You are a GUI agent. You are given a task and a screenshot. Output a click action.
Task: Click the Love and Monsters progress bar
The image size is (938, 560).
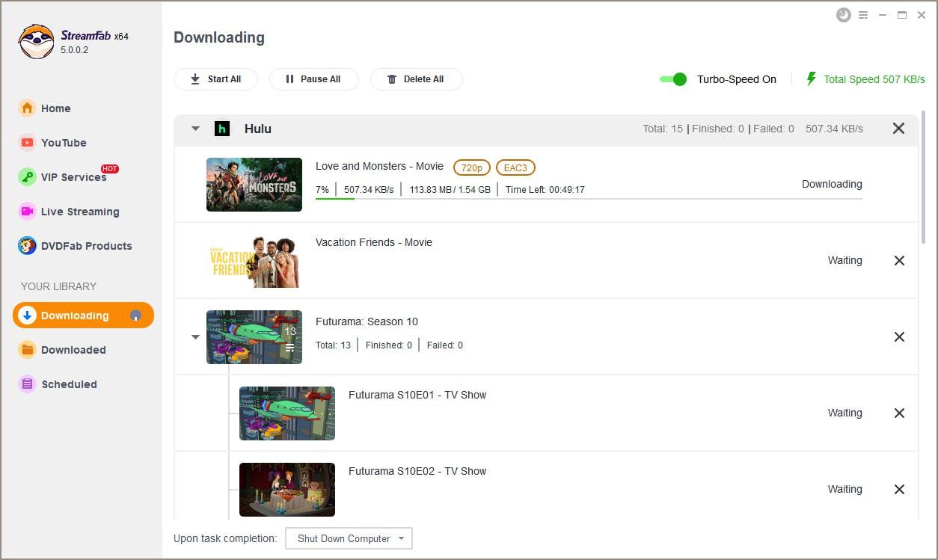(x=588, y=199)
